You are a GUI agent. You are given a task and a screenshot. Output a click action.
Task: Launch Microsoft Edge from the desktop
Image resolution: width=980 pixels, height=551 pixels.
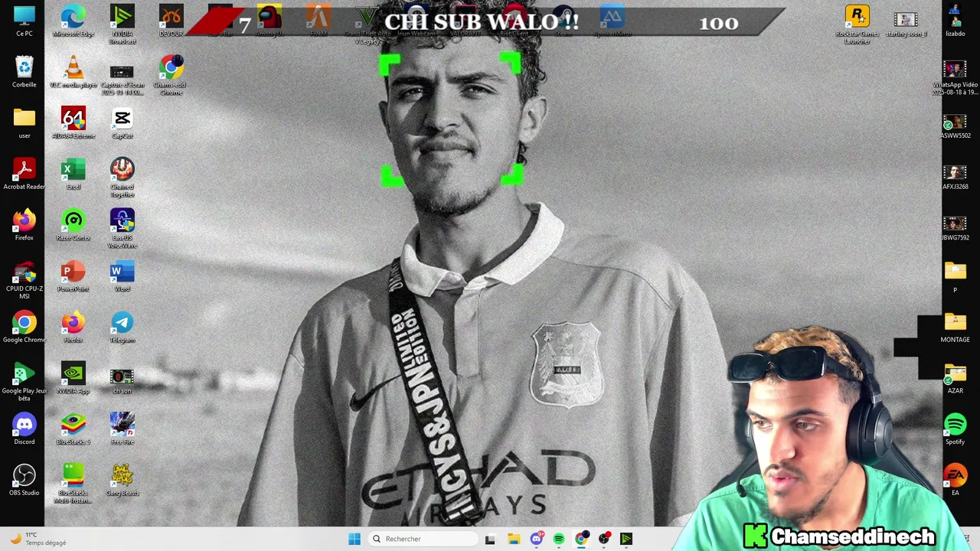click(73, 21)
